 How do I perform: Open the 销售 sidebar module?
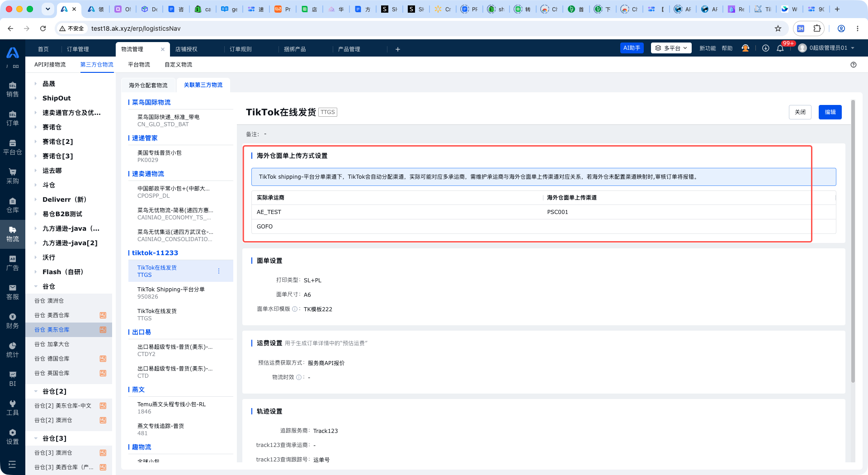[13, 90]
